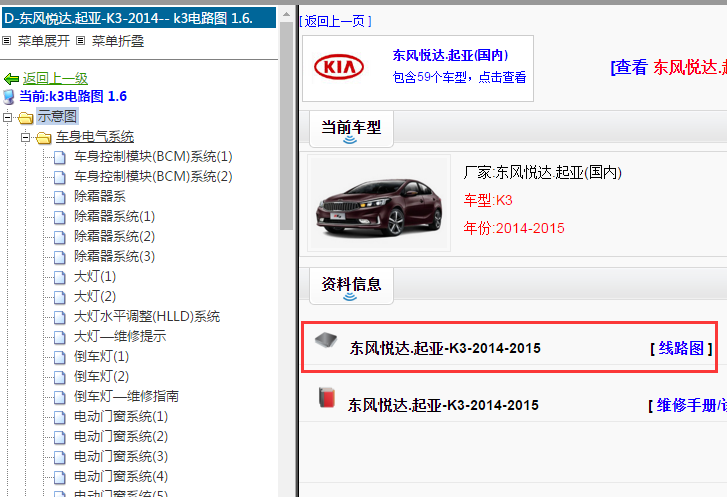The image size is (727, 497).
Task: Open 电动门窗系统(2) item
Action: tap(121, 437)
